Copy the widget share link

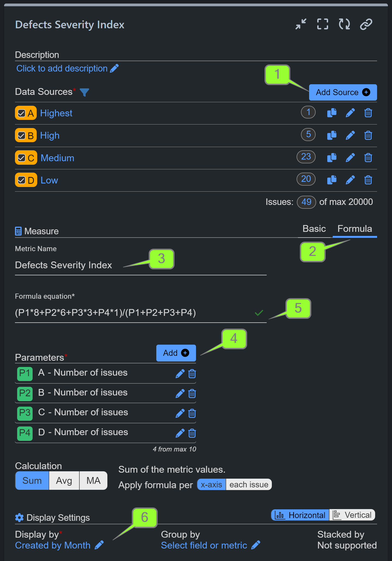pyautogui.click(x=366, y=24)
